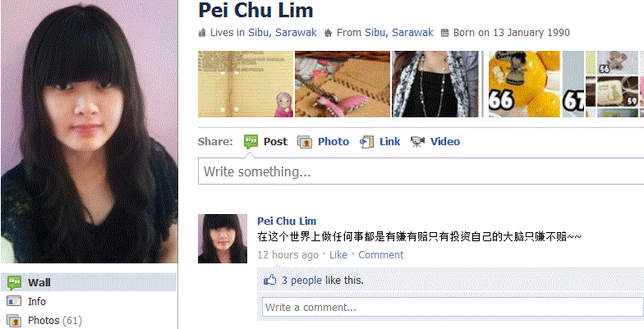The image size is (644, 329).
Task: Click the Link share icon
Action: tap(366, 142)
